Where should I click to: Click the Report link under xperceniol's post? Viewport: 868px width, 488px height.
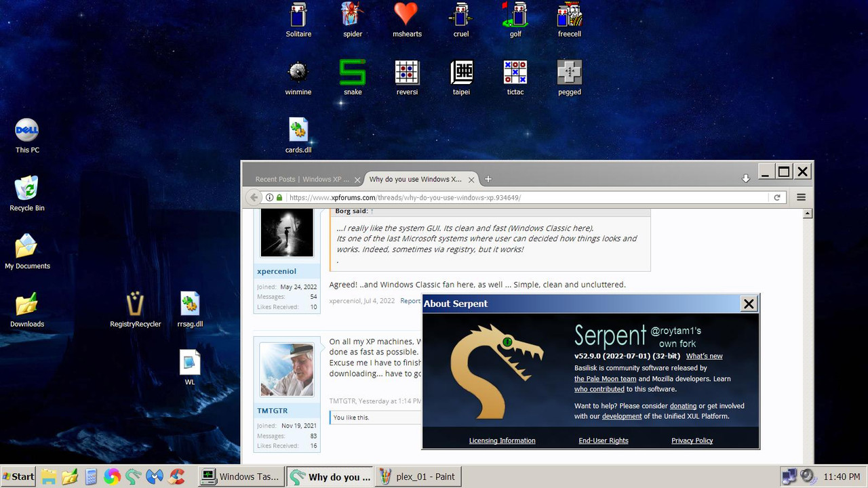pyautogui.click(x=410, y=301)
